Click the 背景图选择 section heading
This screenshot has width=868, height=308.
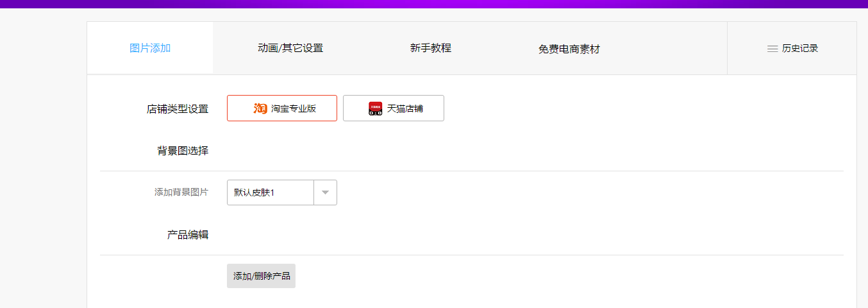(x=183, y=151)
